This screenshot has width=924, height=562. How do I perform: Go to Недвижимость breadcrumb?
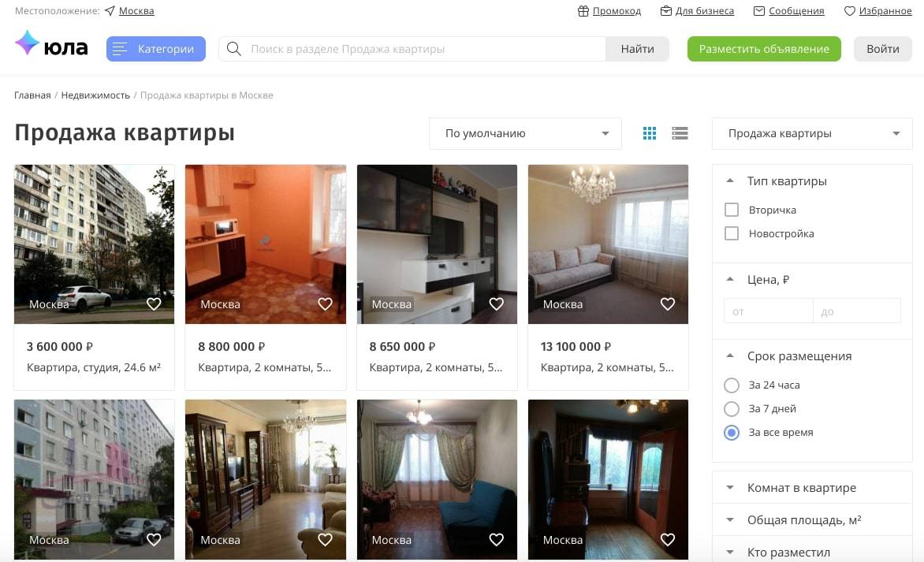[95, 95]
